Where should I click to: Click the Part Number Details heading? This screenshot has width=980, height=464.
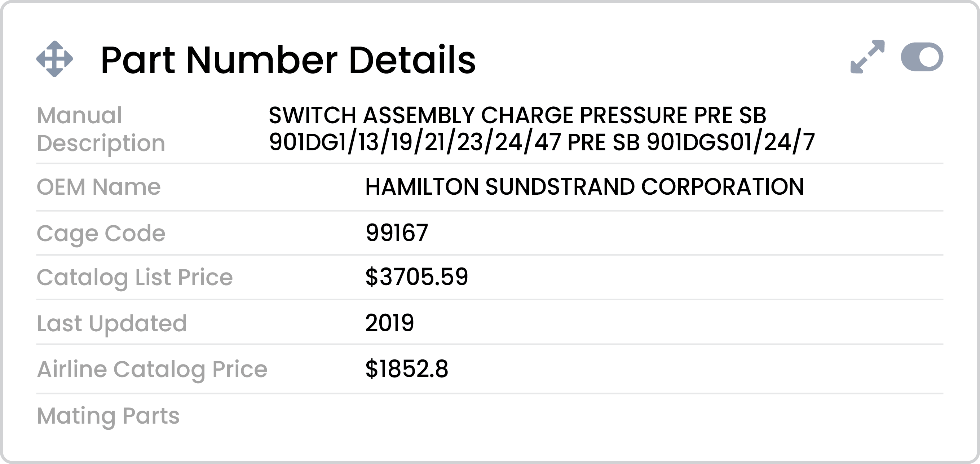(288, 60)
